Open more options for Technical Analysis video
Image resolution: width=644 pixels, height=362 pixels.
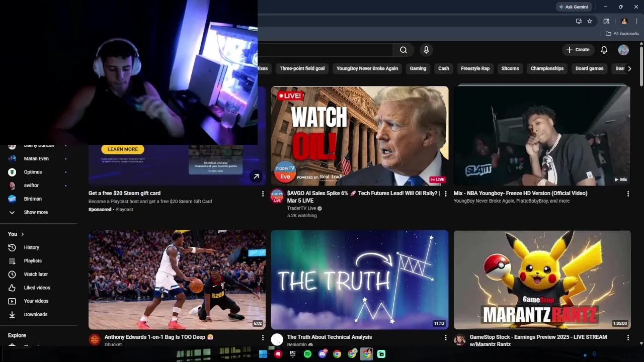445,337
